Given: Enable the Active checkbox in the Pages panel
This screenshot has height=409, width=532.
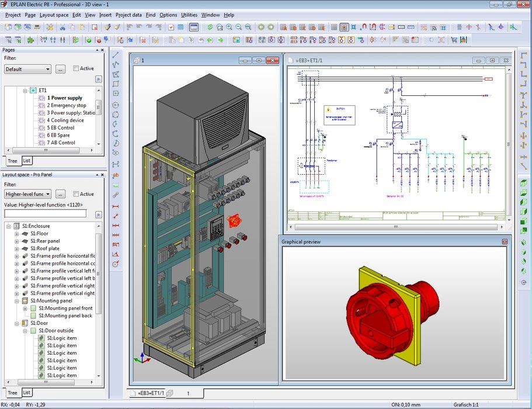Looking at the screenshot, I should click(76, 69).
